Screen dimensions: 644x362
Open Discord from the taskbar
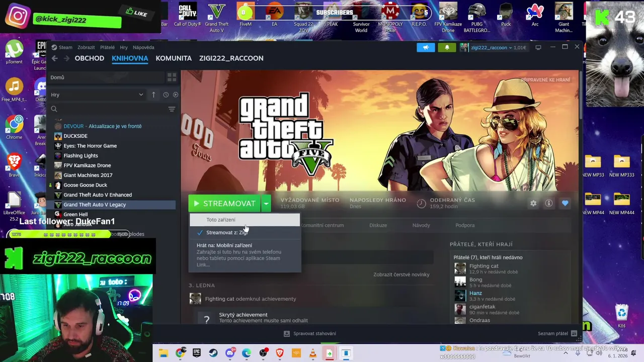230,353
